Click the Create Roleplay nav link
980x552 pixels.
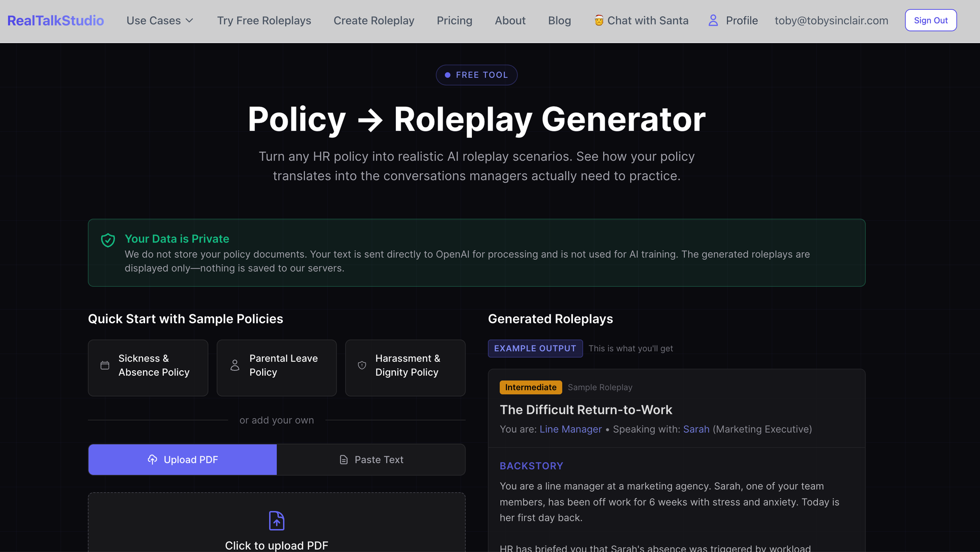[x=374, y=21]
